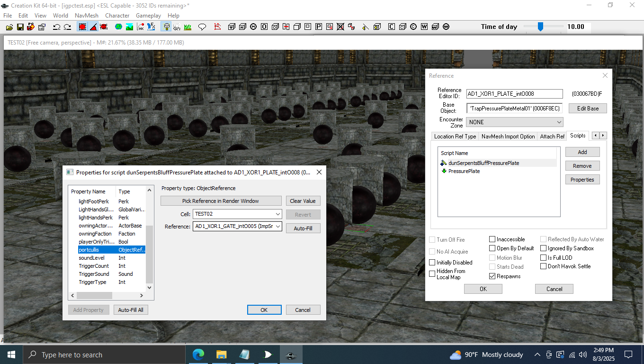Select the soundLevel property row
Viewport: 644px width, 364px height.
pyautogui.click(x=111, y=258)
